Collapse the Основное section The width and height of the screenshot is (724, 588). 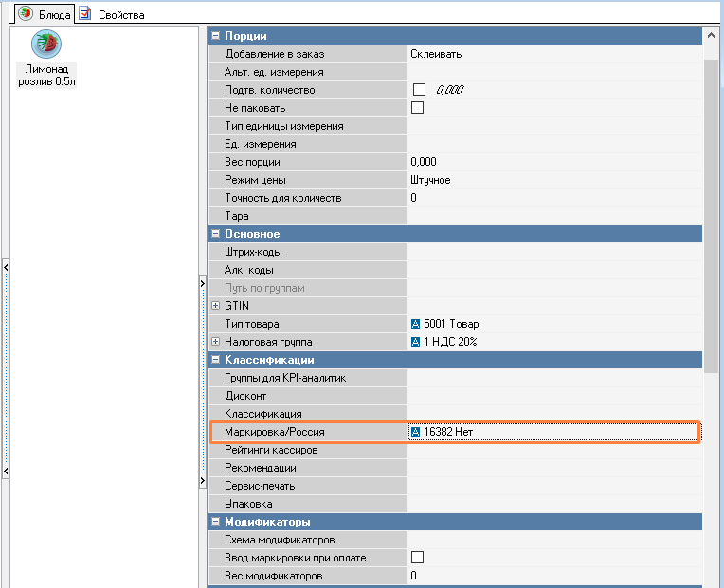click(215, 234)
